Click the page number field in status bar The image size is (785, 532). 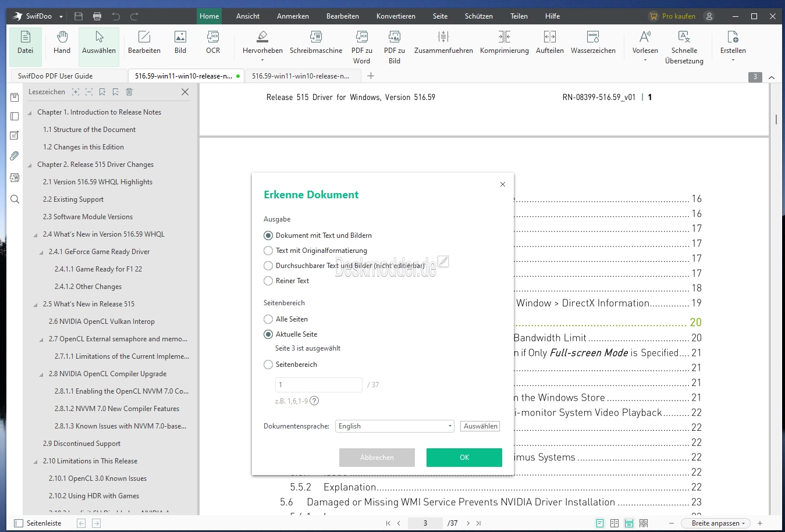pyautogui.click(x=425, y=523)
